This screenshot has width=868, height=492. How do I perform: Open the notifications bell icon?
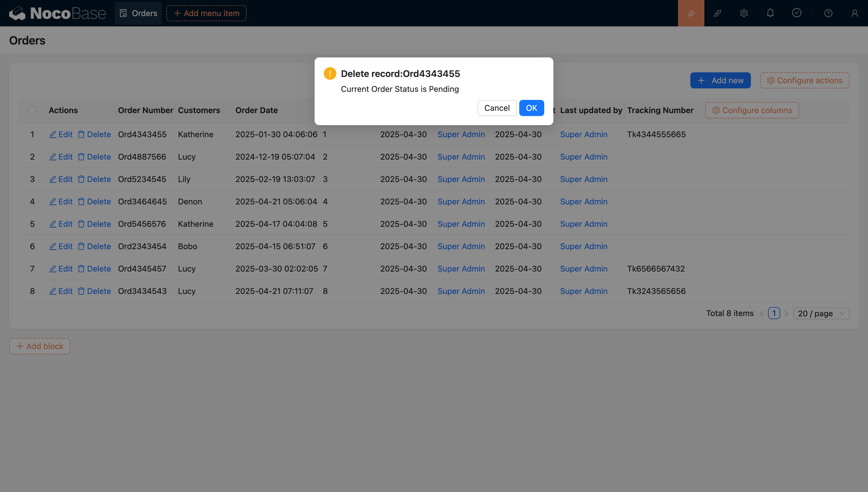[770, 13]
